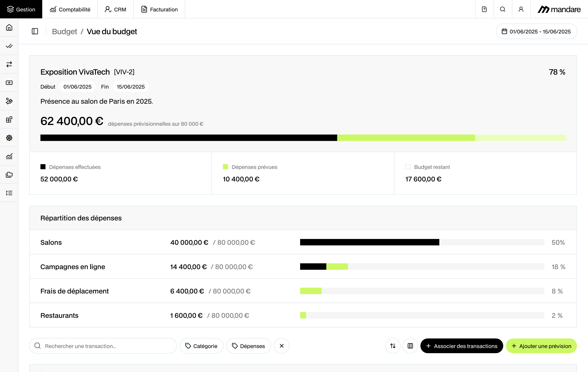Screen dimensions: 588x372
Task: Open the Facturation tab
Action: point(159,9)
